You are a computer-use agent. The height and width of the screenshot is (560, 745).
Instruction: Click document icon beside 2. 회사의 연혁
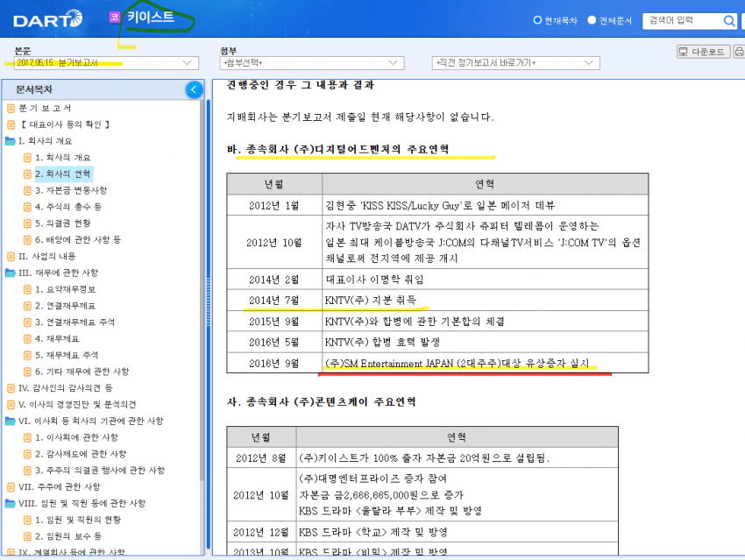pos(27,174)
